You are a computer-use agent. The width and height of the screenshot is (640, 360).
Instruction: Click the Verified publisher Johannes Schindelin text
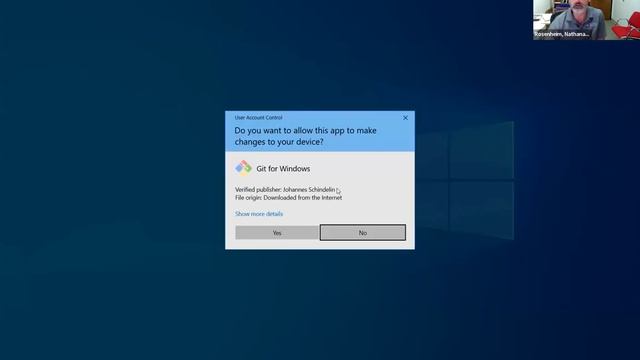coord(285,189)
